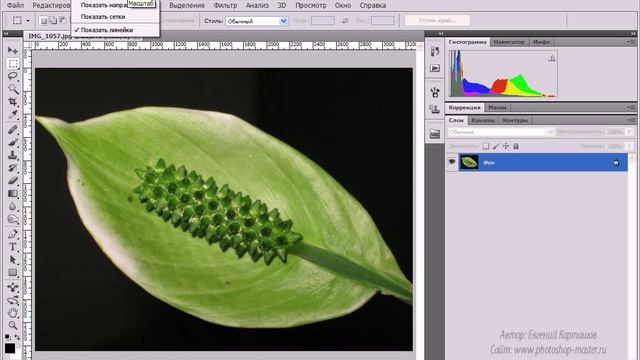This screenshot has height=360, width=640.
Task: Select the Eyedropper tool
Action: 13,114
